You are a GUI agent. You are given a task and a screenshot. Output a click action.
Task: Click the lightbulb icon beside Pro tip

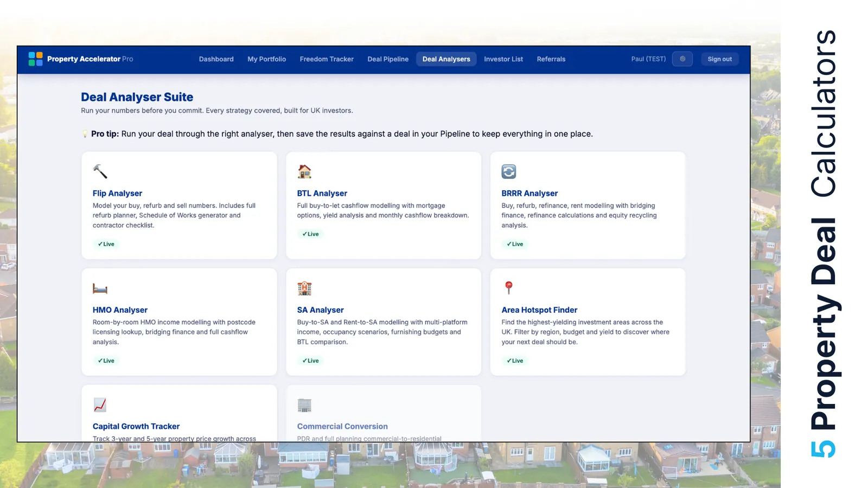(x=85, y=134)
